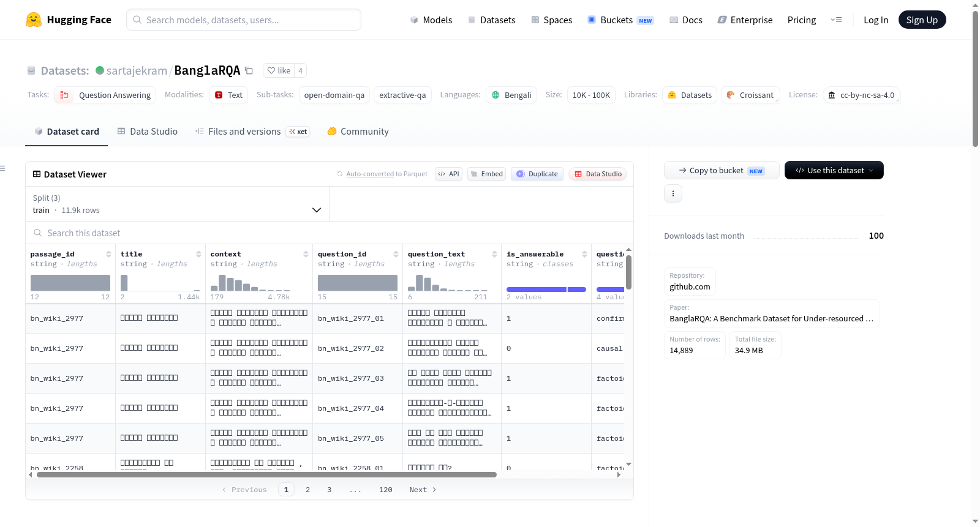
Task: Open the sartajekram profile link
Action: (137, 70)
